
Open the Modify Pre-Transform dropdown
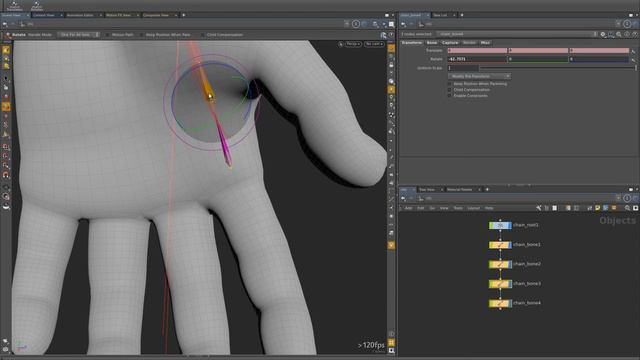click(479, 76)
